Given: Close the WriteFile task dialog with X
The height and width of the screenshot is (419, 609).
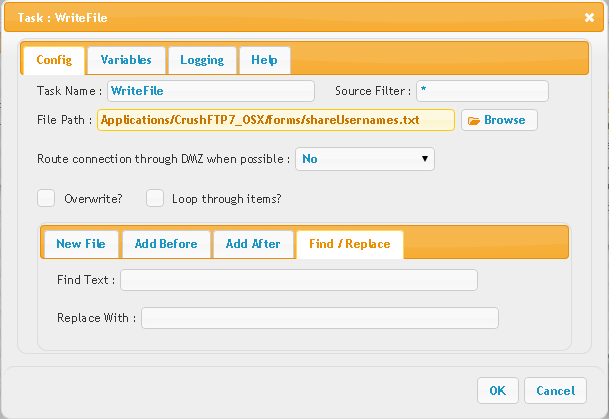Looking at the screenshot, I should [589, 17].
